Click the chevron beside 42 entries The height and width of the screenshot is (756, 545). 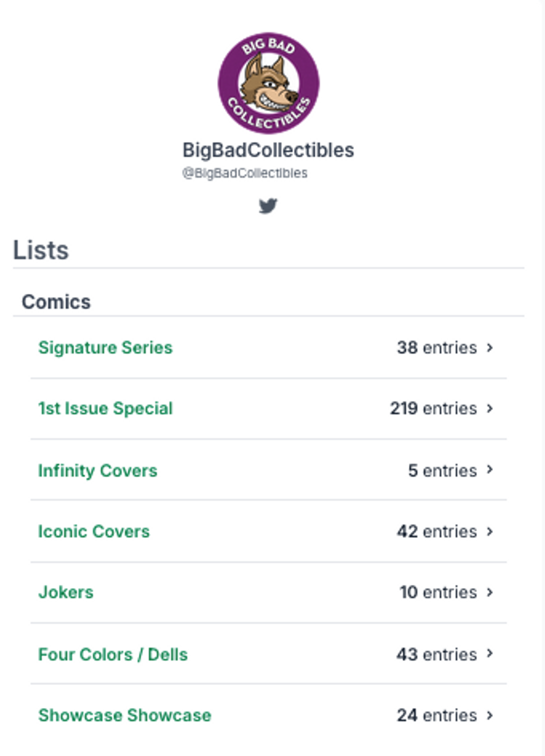tap(490, 532)
